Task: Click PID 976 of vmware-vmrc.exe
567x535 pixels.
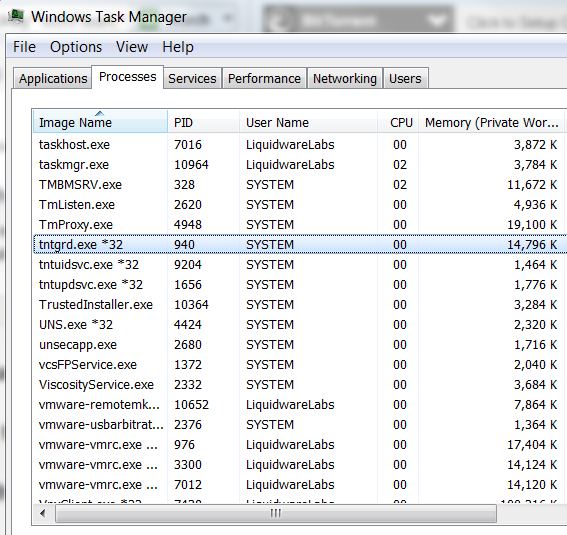Action: point(184,445)
